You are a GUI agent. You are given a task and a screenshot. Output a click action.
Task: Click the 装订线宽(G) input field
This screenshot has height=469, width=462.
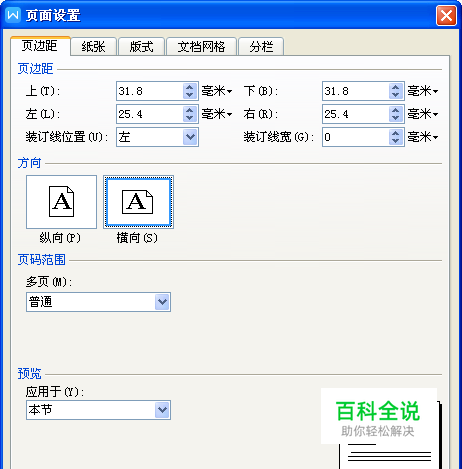pyautogui.click(x=356, y=137)
